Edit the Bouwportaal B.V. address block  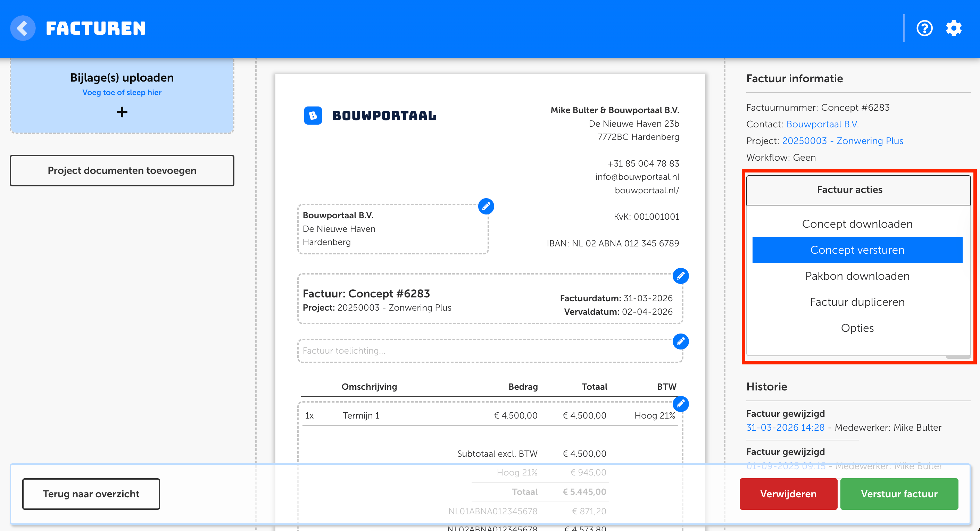click(486, 206)
